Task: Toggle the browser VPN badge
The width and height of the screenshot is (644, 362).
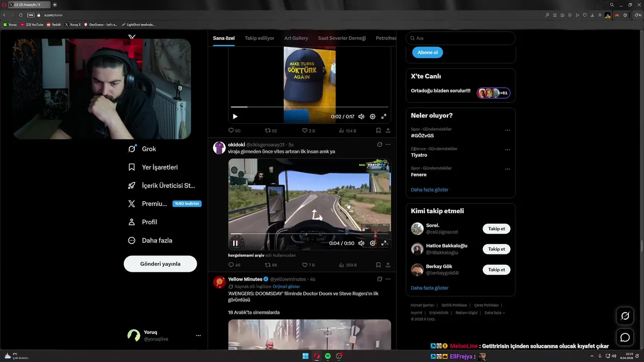Action: point(31,15)
